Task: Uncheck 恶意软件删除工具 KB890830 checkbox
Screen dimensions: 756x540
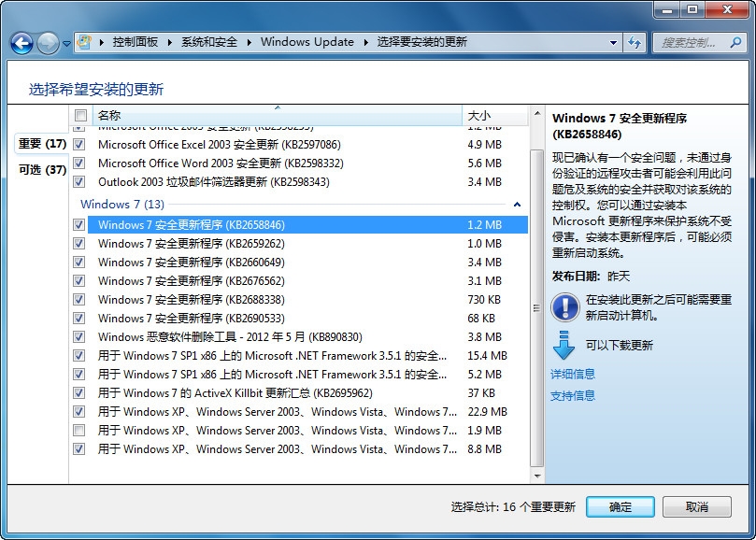Action: pos(79,337)
